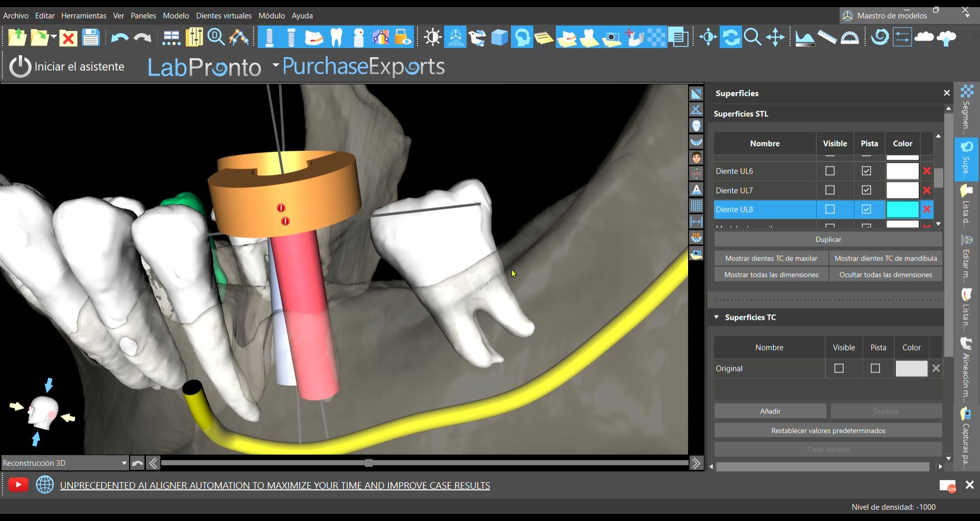980x521 pixels.
Task: Toggle Visible checkbox for Diente UL7
Action: tap(830, 190)
